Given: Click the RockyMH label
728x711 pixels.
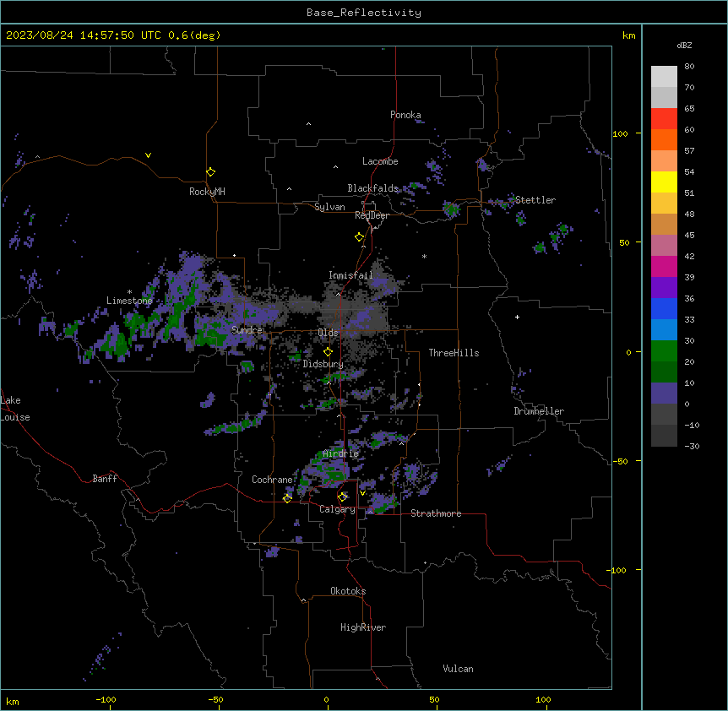Looking at the screenshot, I should pos(207,192).
